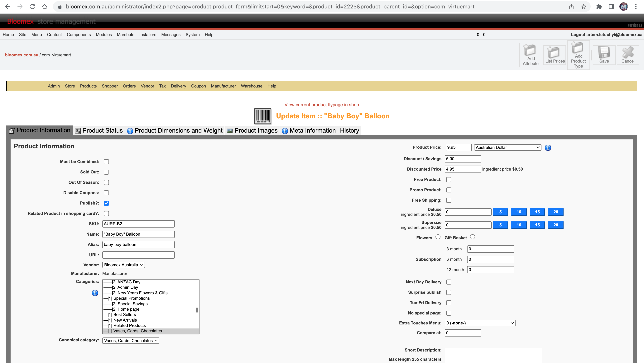
Task: Select the Gift Basket radio button
Action: pos(473,237)
